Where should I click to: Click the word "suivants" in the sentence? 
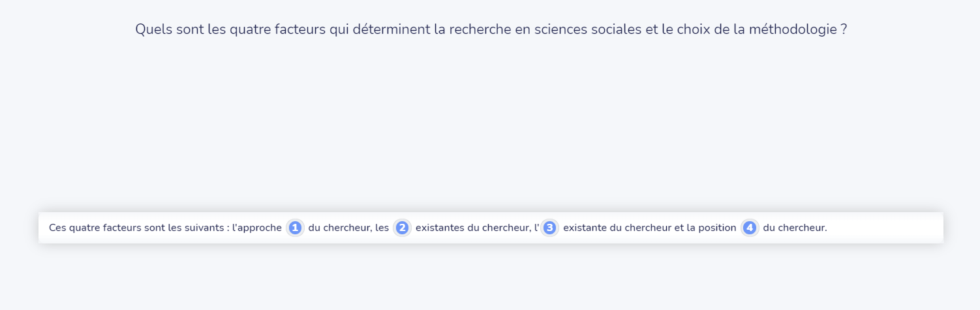[x=206, y=228]
